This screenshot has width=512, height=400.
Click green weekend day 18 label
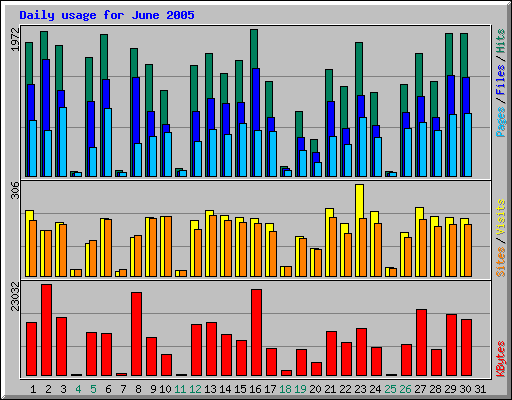click(285, 389)
